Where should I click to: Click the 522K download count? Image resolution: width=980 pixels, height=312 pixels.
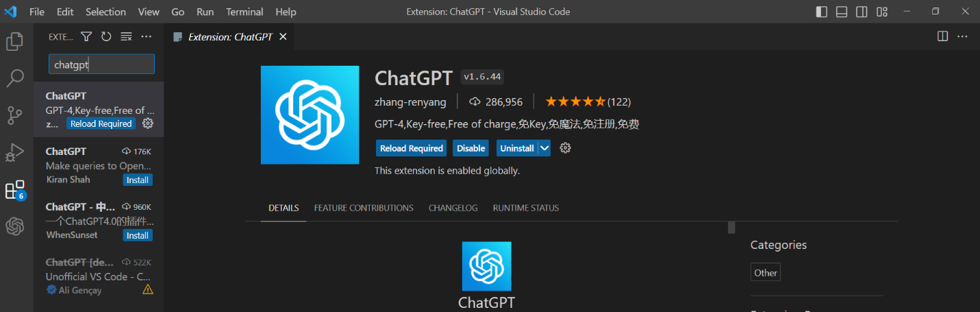(136, 262)
